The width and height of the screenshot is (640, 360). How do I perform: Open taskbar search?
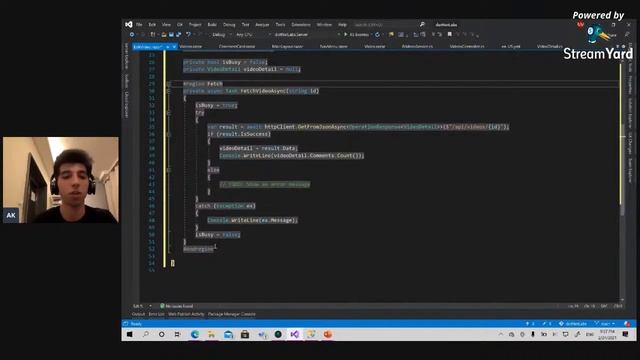pyautogui.click(x=146, y=334)
